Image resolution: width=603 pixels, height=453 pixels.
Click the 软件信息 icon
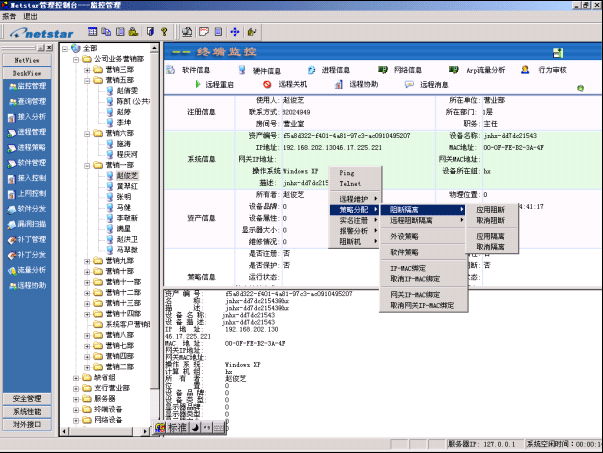click(x=170, y=70)
